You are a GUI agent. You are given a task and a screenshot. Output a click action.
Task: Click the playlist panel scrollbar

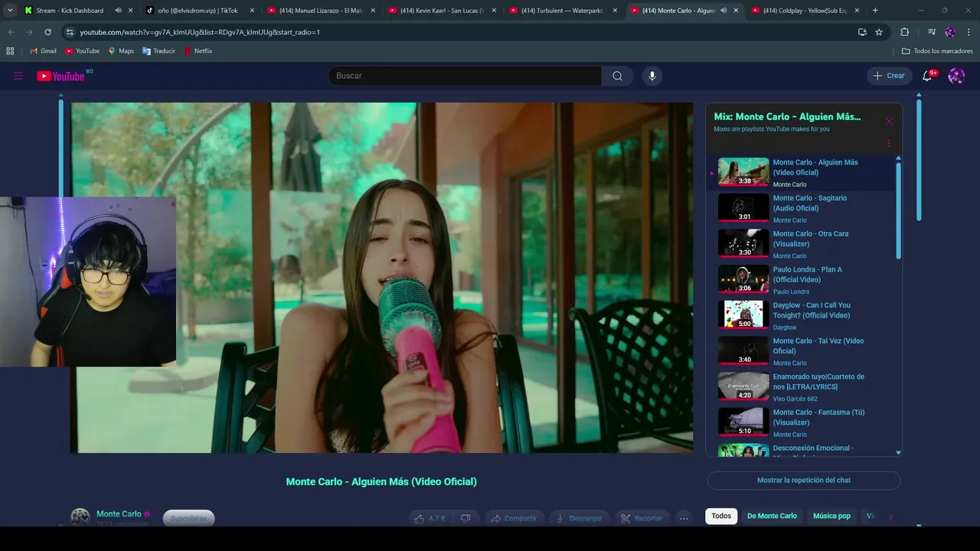tap(899, 210)
